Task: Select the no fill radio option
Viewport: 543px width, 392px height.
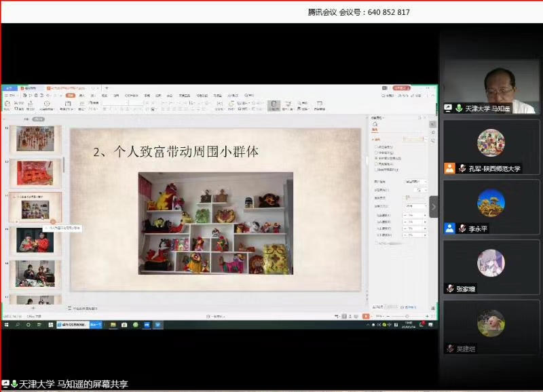Action: (x=377, y=146)
